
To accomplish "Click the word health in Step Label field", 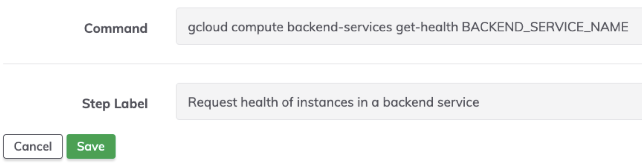I will coord(259,102).
